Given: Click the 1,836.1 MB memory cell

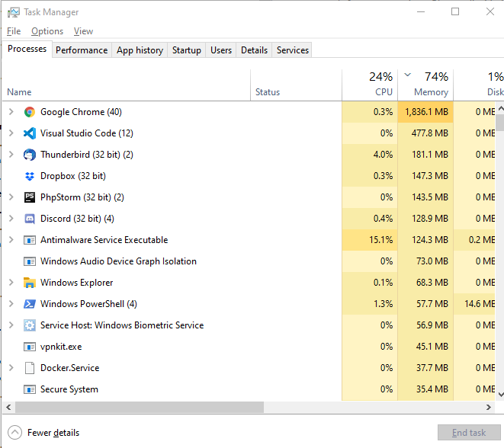Looking at the screenshot, I should point(425,112).
